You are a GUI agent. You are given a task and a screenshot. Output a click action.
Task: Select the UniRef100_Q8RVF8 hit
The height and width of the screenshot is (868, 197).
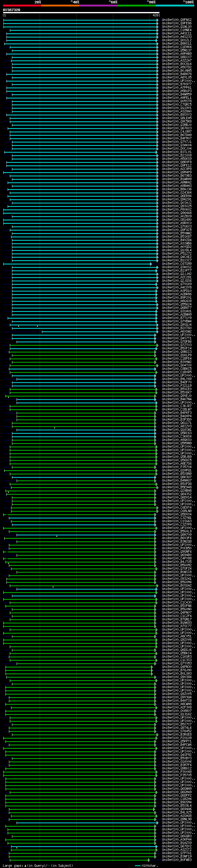click(x=177, y=162)
